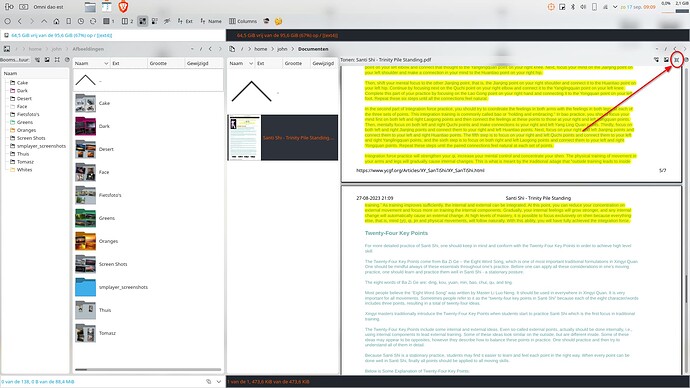Select the Santi Shi PDF thumbnail
Image resolution: width=690 pixels, height=388 pixels.
(244, 138)
